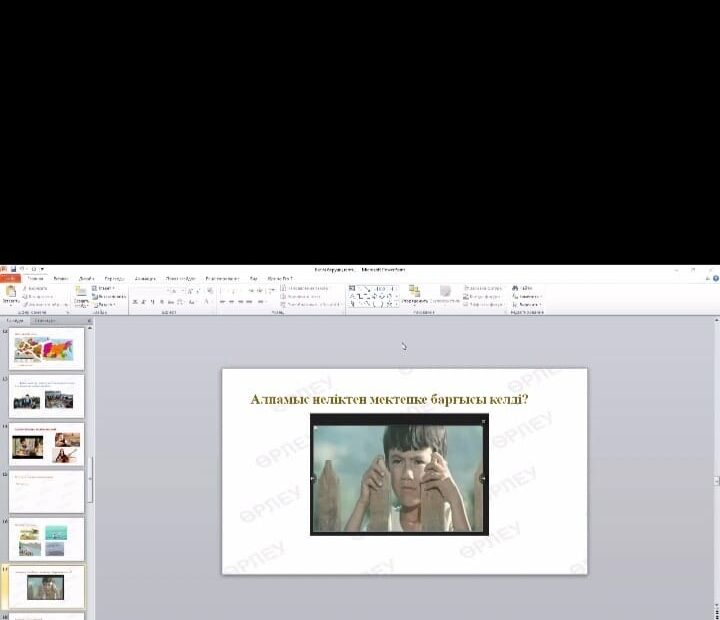Click the Save icon in quick access toolbar
Screen dimensions: 720x620
click(x=14, y=269)
